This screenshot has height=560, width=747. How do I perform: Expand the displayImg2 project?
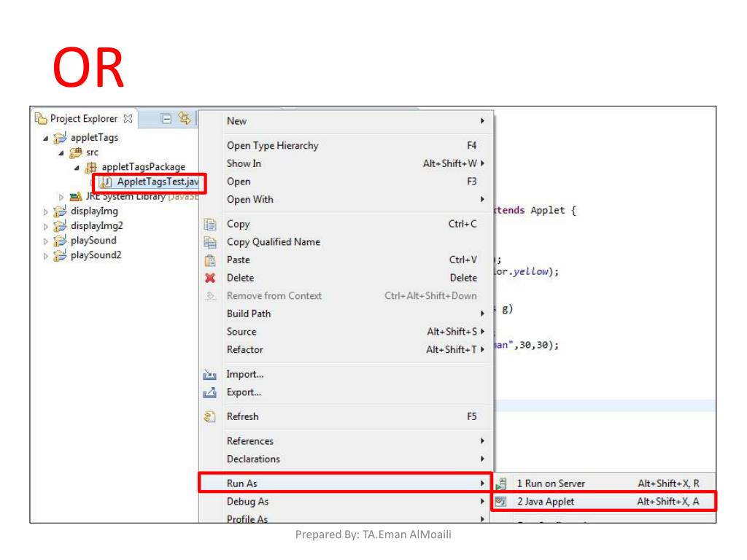pyautogui.click(x=46, y=227)
